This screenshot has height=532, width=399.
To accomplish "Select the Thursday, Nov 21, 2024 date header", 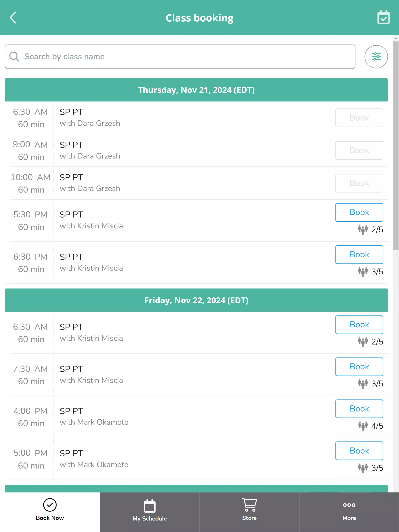I will 196,90.
